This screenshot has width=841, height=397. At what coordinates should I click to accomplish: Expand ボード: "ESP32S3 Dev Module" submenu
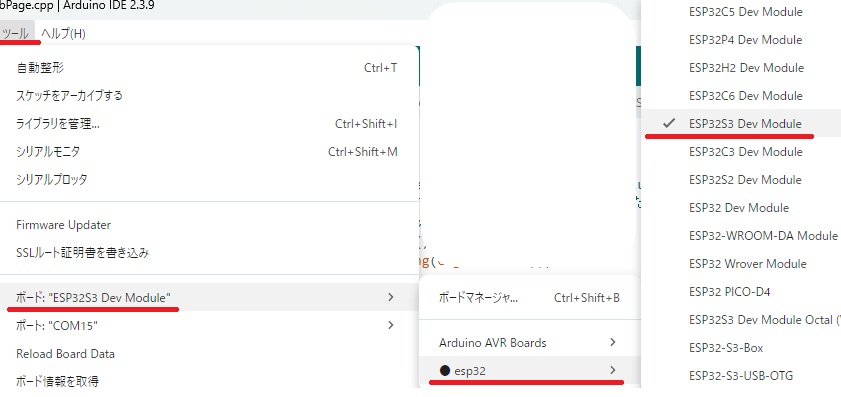point(209,297)
